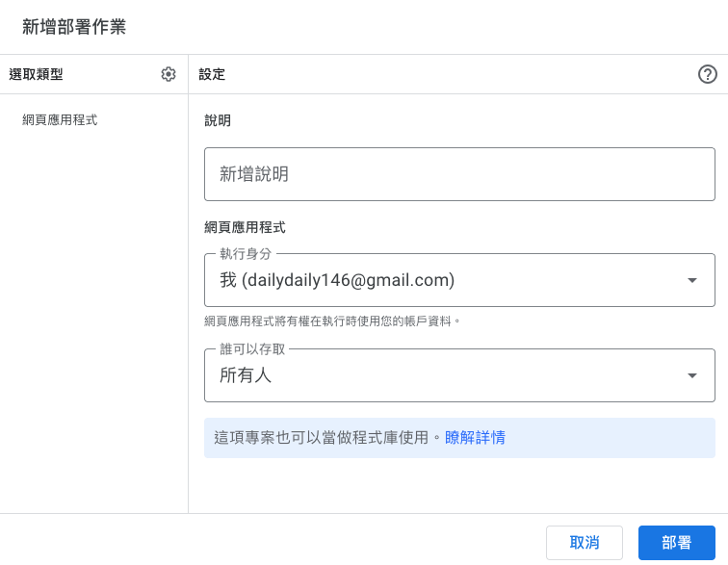Select 網頁應用程式 in the type list
Image resolution: width=728 pixels, height=565 pixels.
tap(60, 120)
